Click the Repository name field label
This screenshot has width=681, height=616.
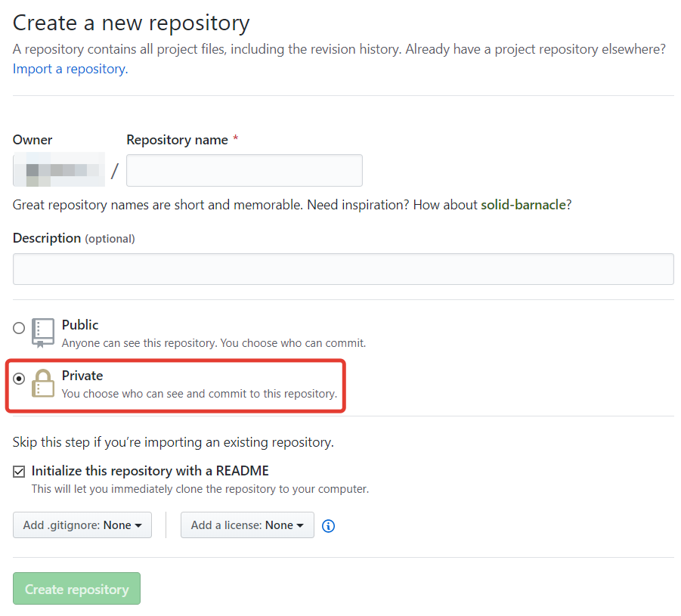[x=177, y=140]
